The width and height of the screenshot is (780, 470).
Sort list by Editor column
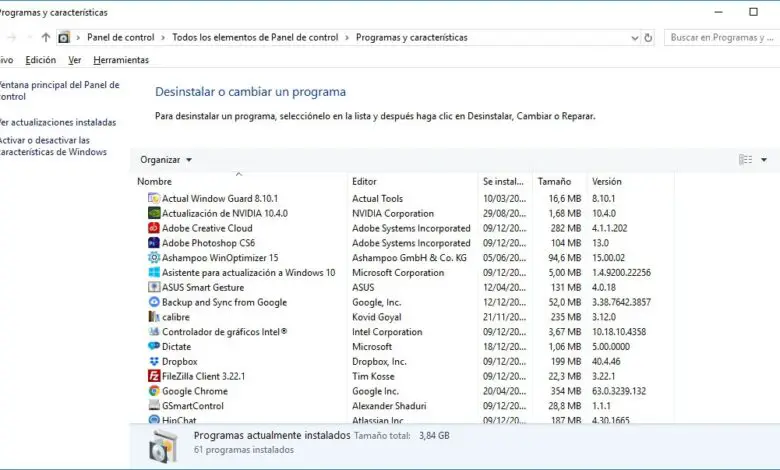(364, 182)
